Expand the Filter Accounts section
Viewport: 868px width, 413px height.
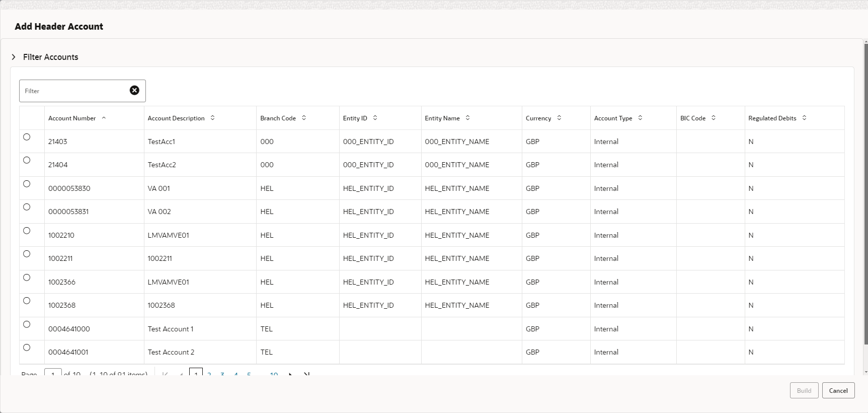[x=14, y=57]
